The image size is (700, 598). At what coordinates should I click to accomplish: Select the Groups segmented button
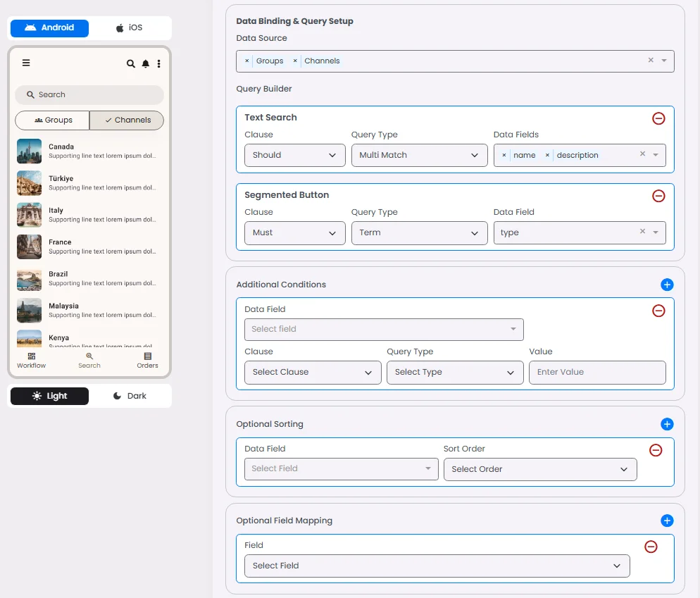point(53,120)
